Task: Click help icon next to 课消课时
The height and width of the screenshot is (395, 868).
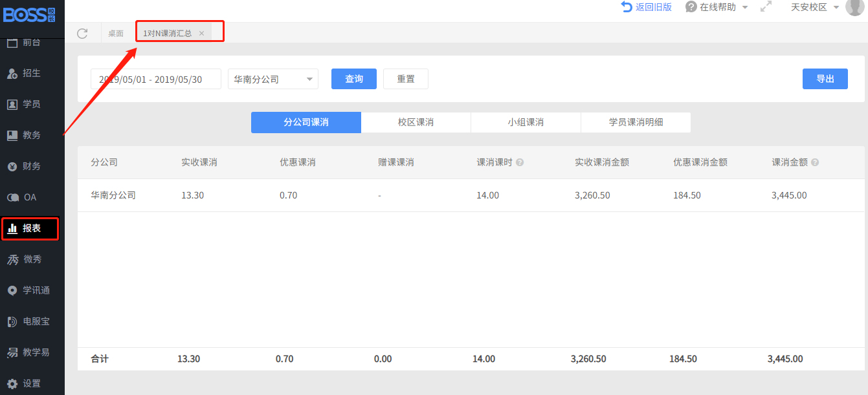Action: click(x=520, y=163)
